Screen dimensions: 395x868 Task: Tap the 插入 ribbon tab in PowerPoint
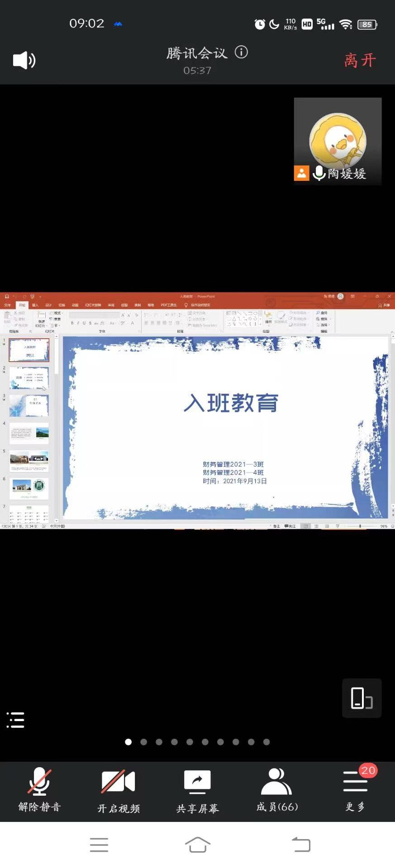(35, 305)
